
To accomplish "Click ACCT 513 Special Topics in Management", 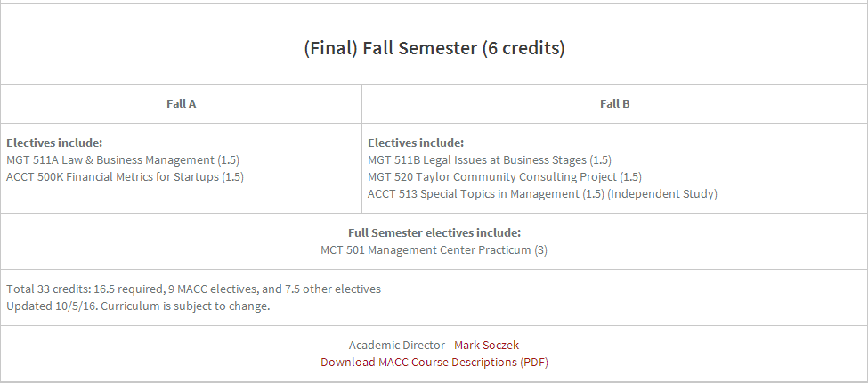I will point(486,194).
